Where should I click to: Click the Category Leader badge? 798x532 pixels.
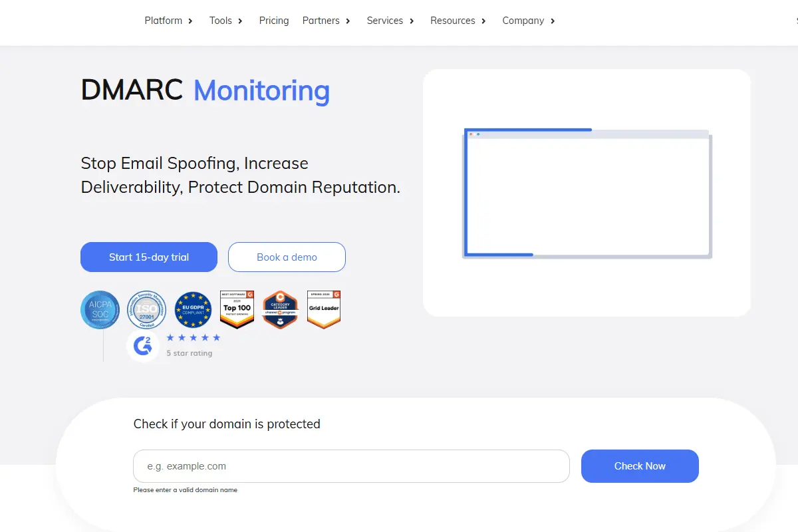click(x=280, y=310)
